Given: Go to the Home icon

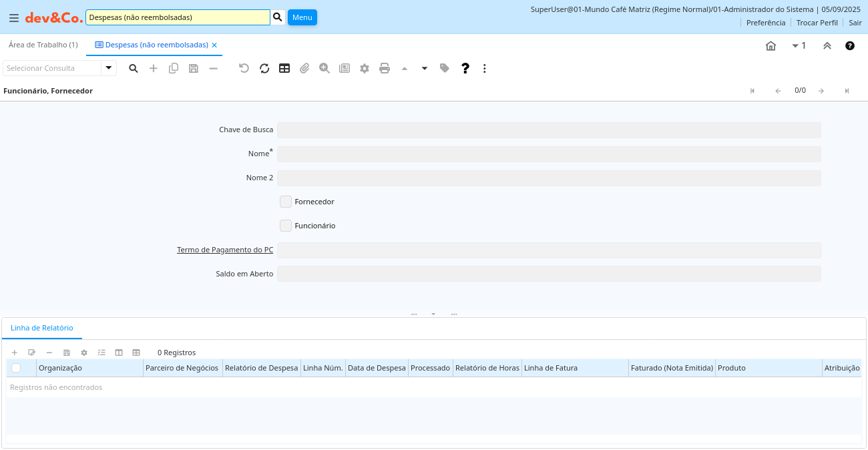Looking at the screenshot, I should point(771,46).
